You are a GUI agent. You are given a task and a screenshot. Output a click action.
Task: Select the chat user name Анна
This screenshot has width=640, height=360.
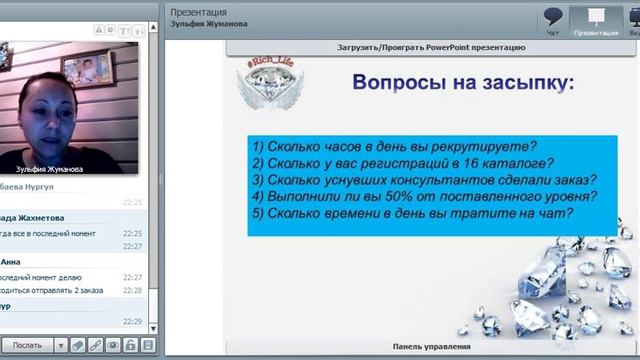tap(11, 262)
